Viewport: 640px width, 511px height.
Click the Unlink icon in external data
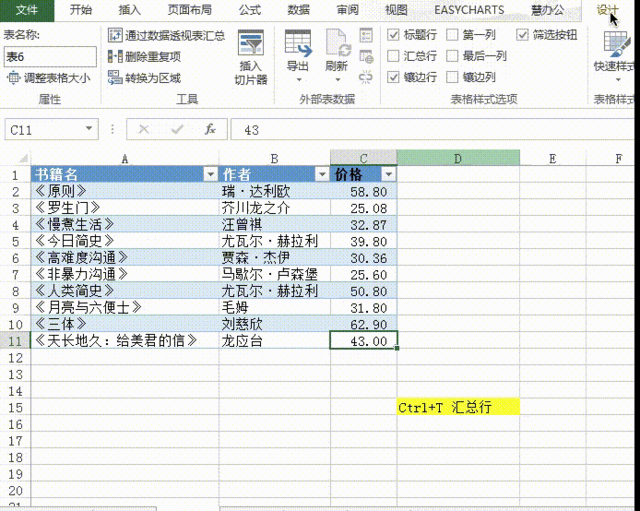(x=366, y=77)
